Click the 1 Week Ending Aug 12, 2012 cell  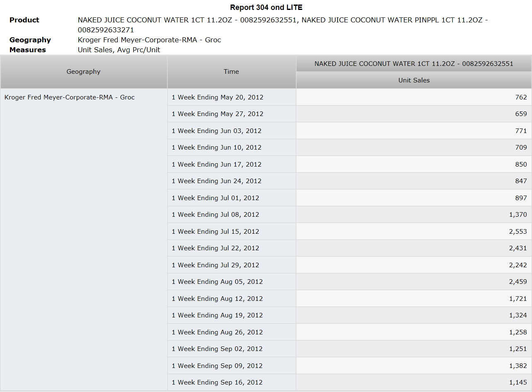[x=232, y=298]
